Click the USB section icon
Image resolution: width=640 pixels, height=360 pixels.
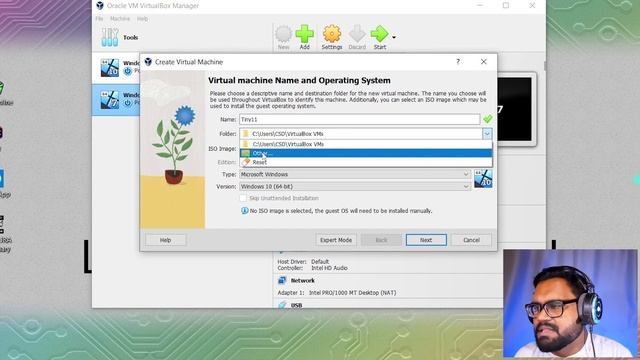tap(282, 305)
